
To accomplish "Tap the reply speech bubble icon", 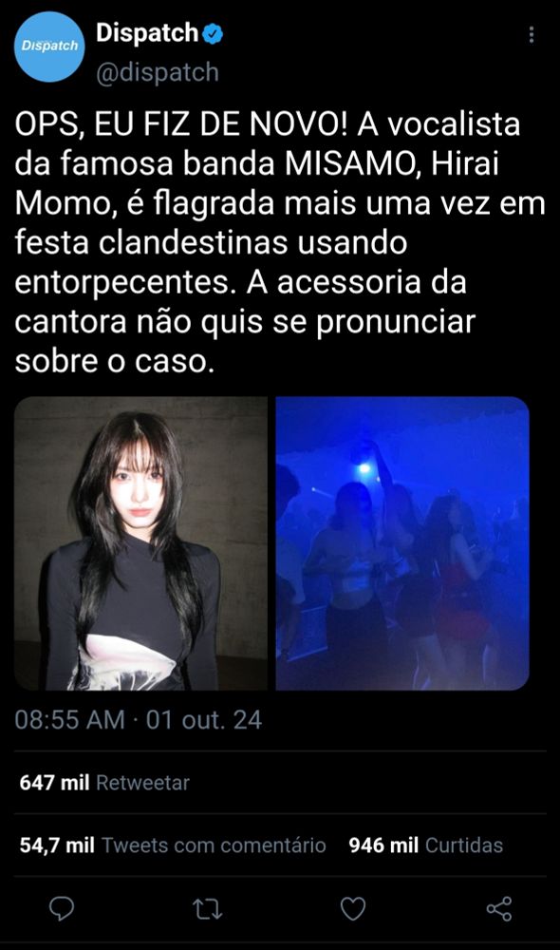I will [x=61, y=909].
